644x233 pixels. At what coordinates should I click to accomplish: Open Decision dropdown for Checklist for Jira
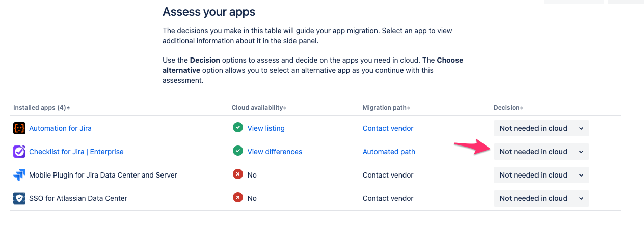pos(541,152)
